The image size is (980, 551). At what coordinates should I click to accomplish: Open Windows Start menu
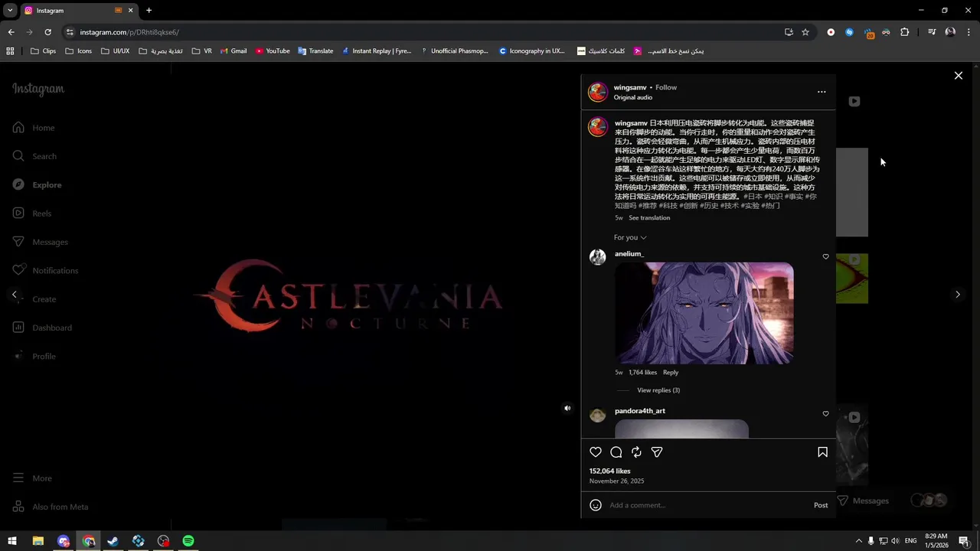coord(12,541)
